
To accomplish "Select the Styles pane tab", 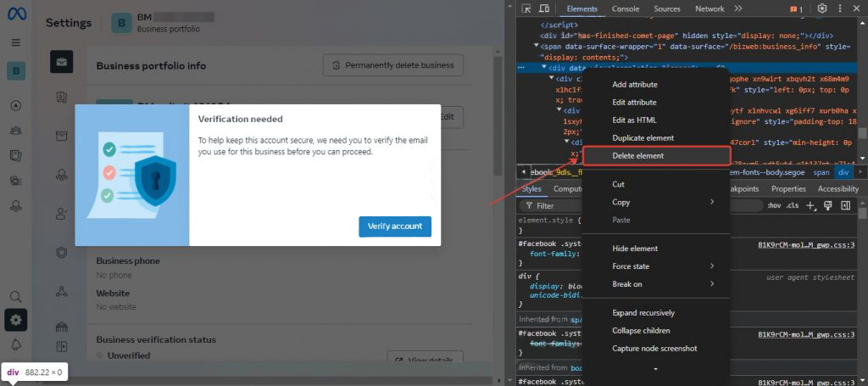I will click(x=531, y=189).
